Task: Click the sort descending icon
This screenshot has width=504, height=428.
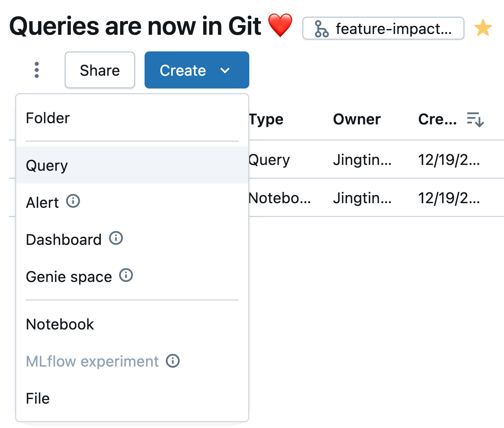Action: point(475,119)
